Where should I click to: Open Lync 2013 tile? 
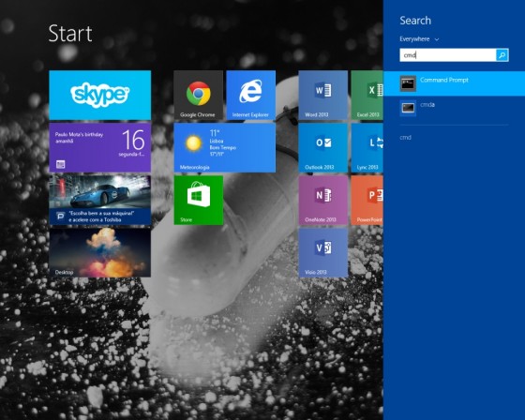(367, 148)
